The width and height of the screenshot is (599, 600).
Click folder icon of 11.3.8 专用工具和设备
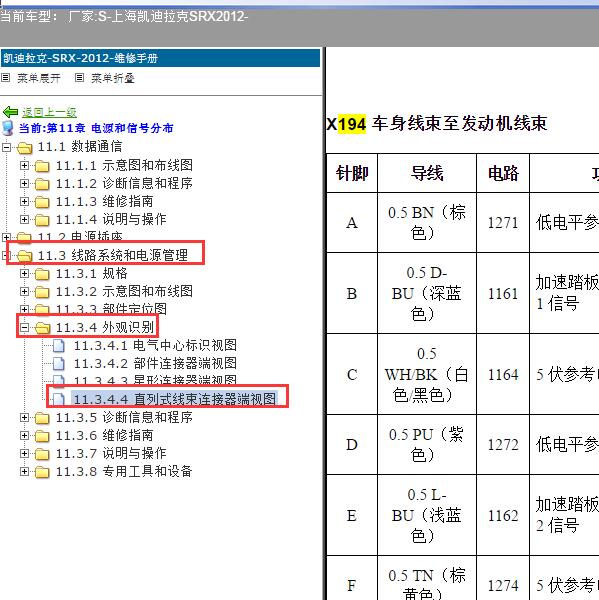[x=42, y=472]
